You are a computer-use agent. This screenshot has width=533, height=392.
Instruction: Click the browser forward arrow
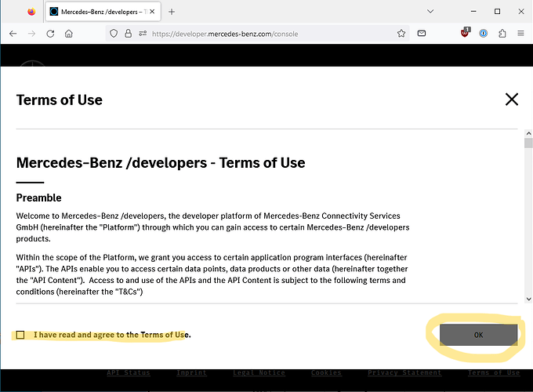pos(31,34)
